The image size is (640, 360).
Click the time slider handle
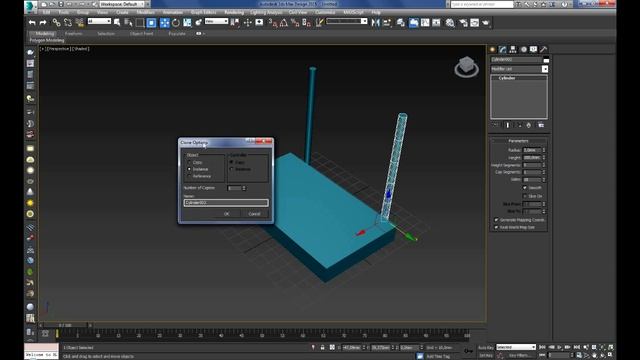pyautogui.click(x=65, y=325)
